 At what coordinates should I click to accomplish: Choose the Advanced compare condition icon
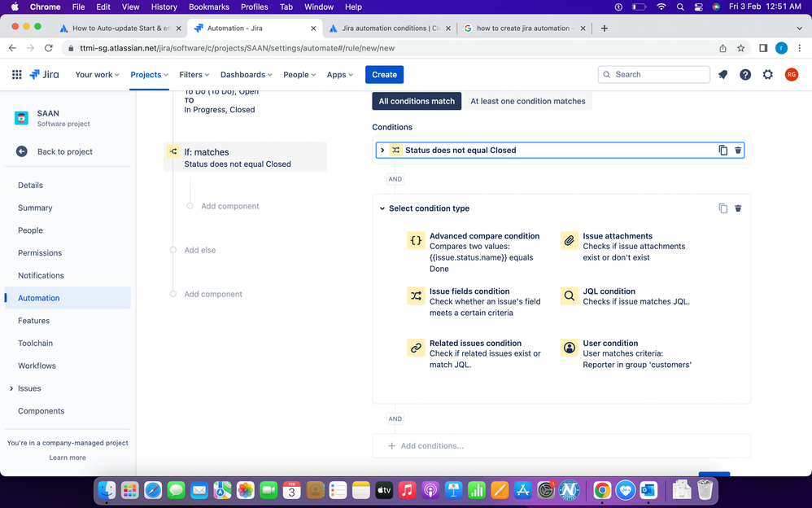[416, 240]
